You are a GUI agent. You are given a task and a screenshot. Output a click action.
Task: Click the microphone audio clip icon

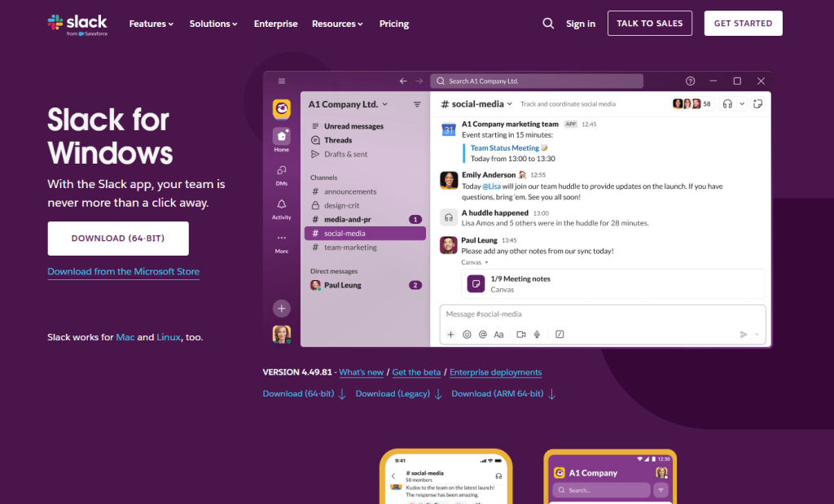click(x=538, y=335)
